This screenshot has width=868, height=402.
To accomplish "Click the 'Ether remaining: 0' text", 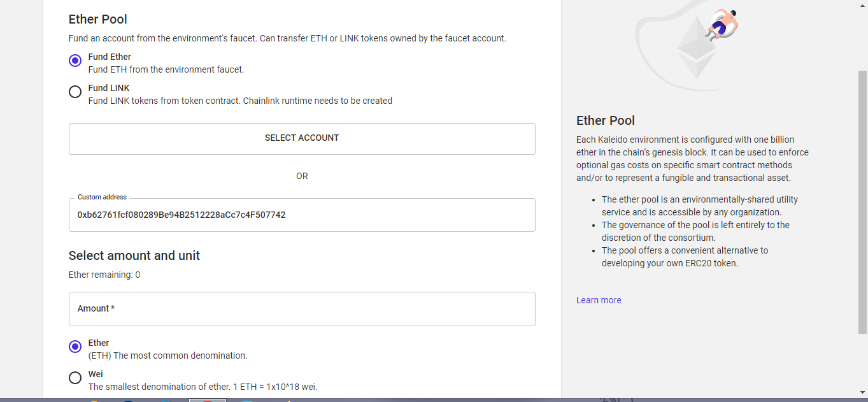I will [x=104, y=275].
